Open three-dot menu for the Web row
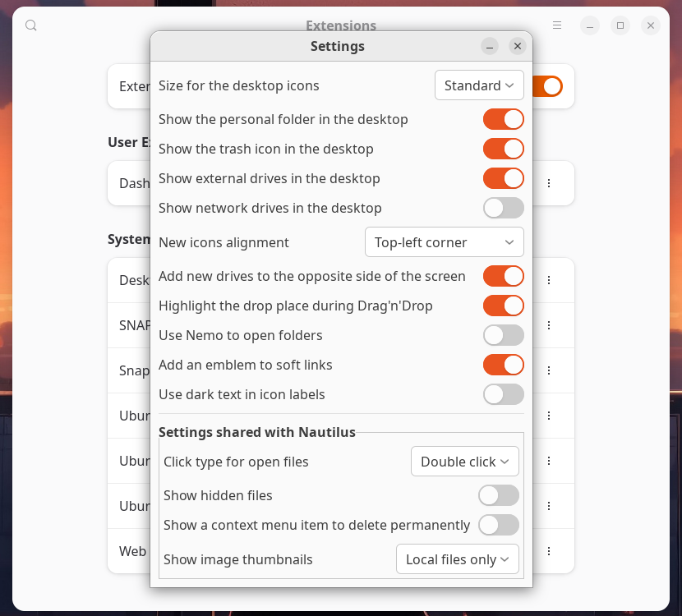This screenshot has width=682, height=616. [549, 551]
